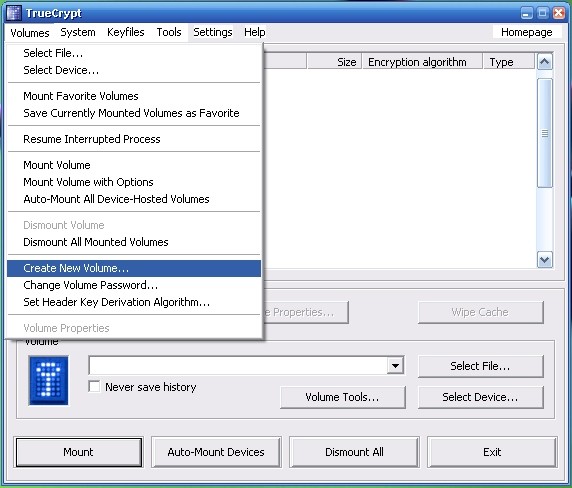Open the System menu
The width and height of the screenshot is (572, 488).
point(78,32)
